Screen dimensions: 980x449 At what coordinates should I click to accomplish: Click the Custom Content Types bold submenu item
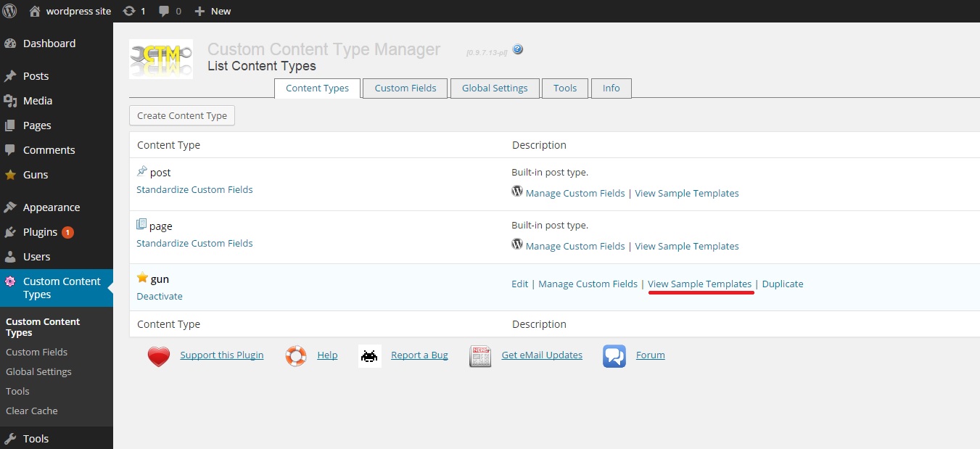coord(43,327)
